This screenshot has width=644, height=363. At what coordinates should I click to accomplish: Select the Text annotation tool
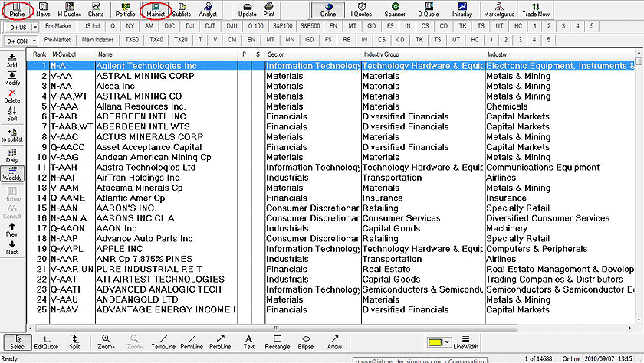pos(249,342)
